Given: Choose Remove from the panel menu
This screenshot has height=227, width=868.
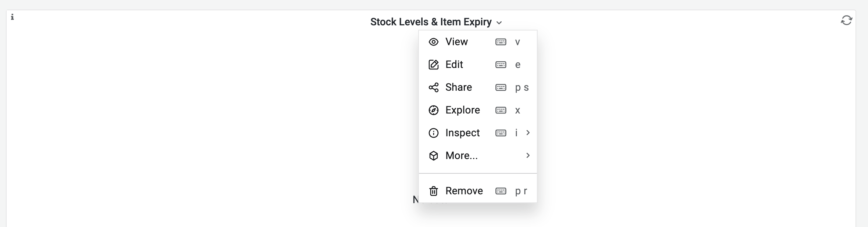Looking at the screenshot, I should click(464, 191).
